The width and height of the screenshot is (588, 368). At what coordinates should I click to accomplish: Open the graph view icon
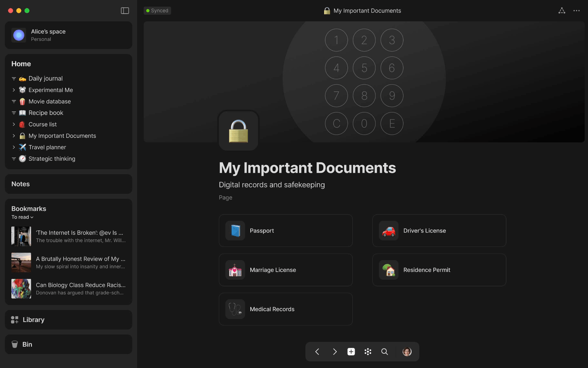point(562,11)
